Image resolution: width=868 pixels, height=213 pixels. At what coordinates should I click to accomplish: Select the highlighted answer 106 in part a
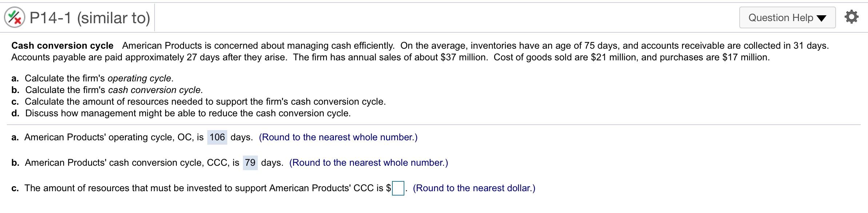pos(217,137)
